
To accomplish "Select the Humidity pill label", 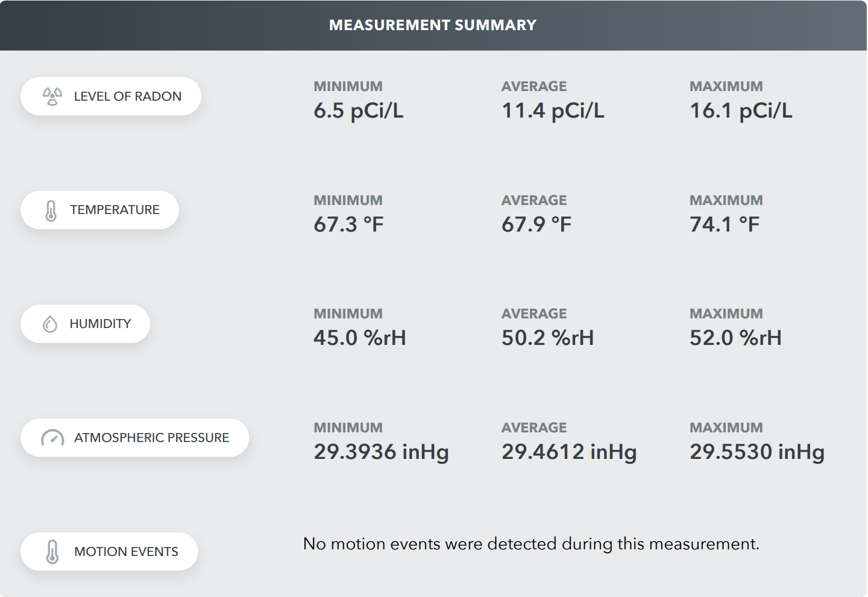I will click(x=86, y=324).
